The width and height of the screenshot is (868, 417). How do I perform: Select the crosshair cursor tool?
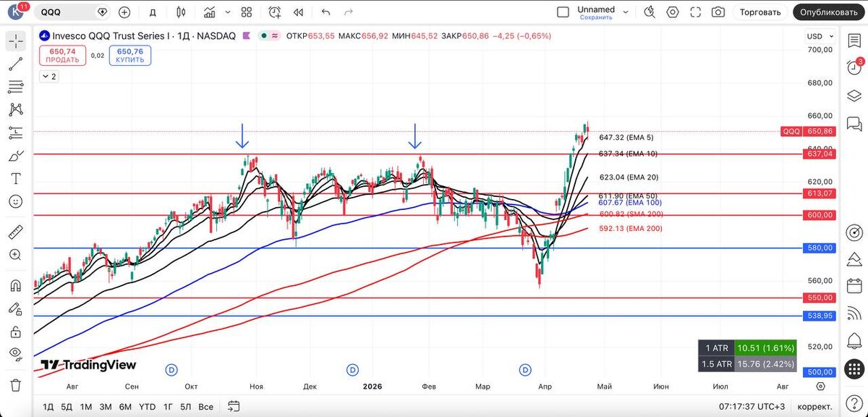[x=15, y=41]
